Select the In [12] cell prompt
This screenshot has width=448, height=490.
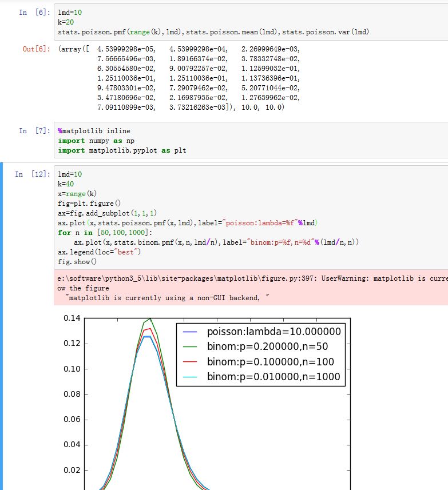30,174
